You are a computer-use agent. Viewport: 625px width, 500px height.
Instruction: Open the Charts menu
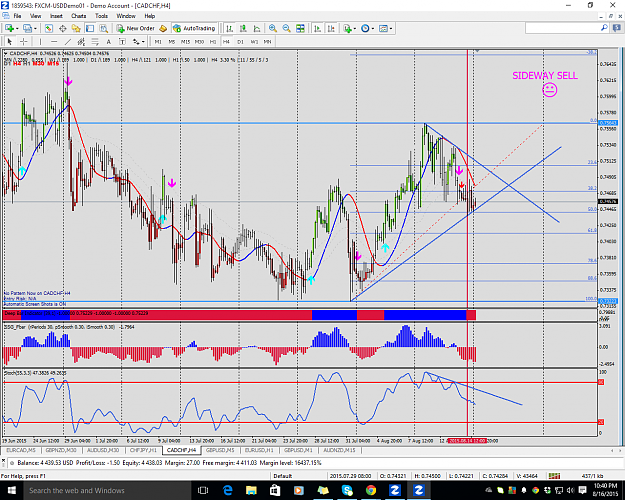[x=79, y=16]
